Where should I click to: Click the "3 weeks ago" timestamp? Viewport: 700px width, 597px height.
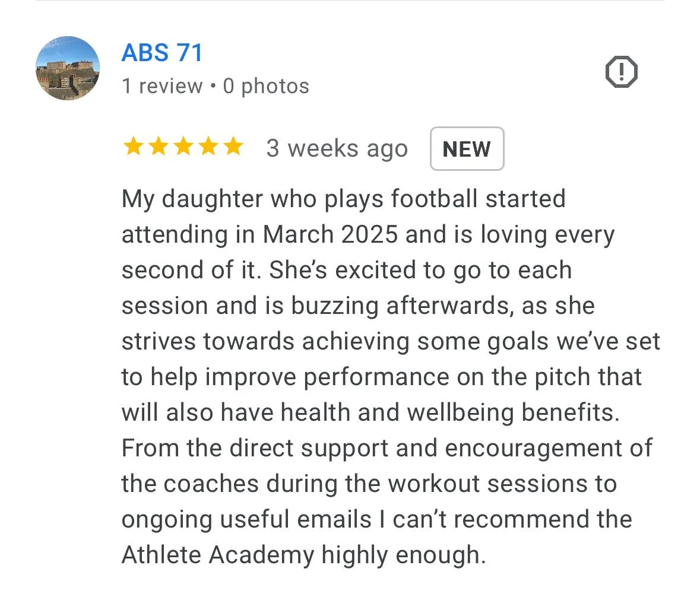pos(337,148)
